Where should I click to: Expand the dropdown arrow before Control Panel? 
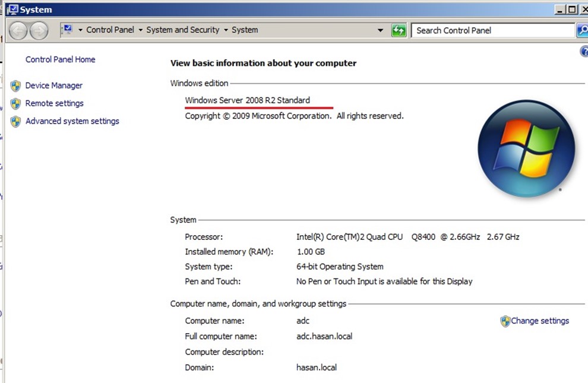tap(80, 30)
